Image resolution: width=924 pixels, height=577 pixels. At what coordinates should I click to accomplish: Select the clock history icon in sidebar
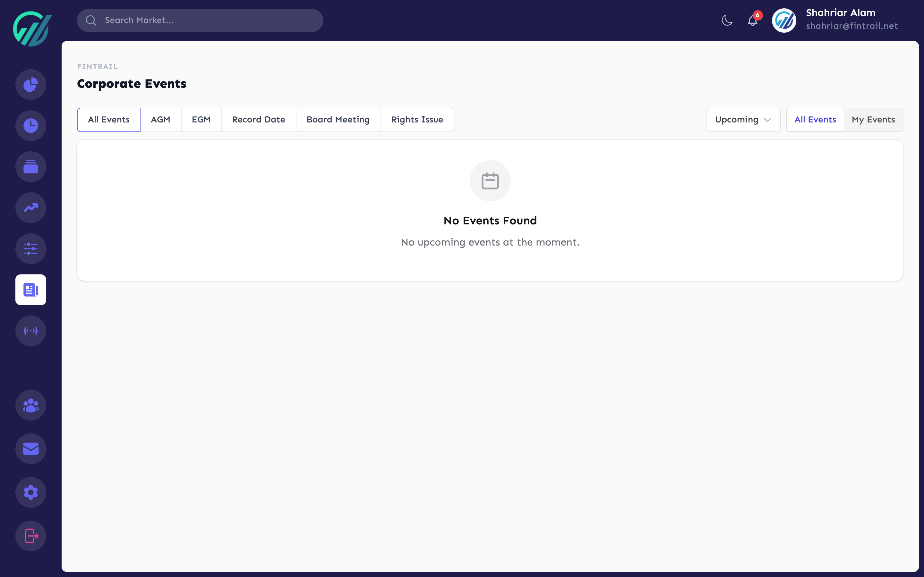pyautogui.click(x=30, y=125)
